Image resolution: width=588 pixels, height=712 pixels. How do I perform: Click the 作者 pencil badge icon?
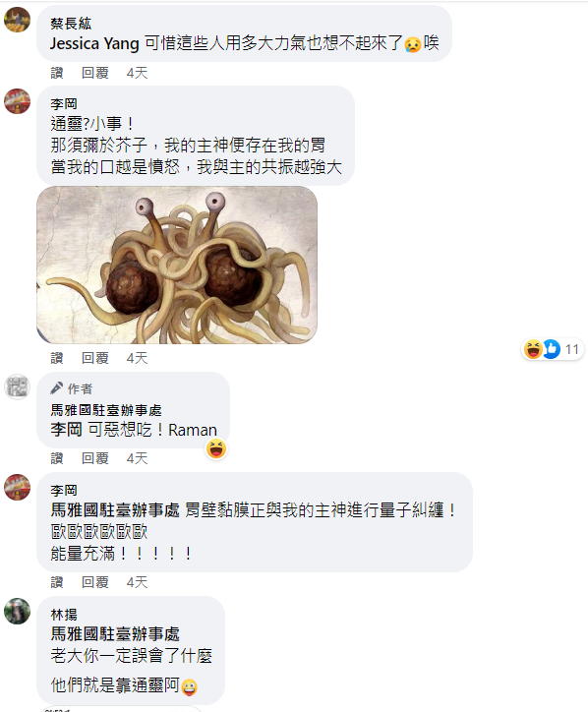click(57, 388)
